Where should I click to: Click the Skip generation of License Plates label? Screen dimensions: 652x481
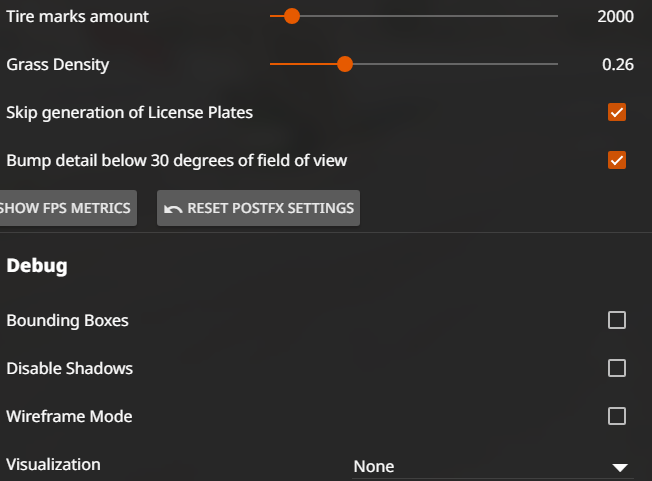[x=129, y=113]
